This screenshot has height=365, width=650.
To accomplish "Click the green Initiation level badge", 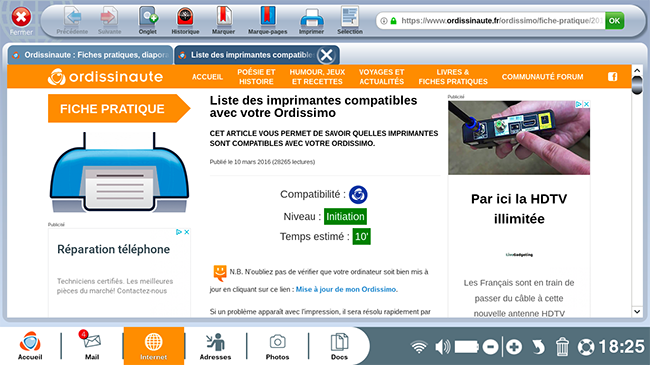I will pos(345,217).
